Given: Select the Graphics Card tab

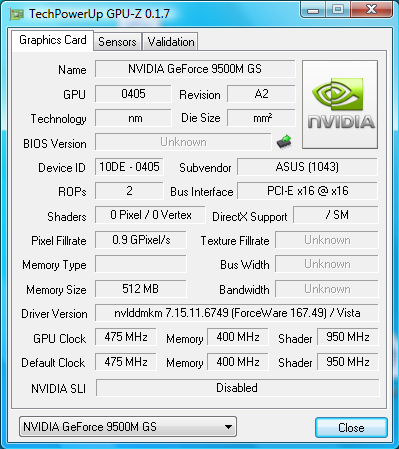Looking at the screenshot, I should pyautogui.click(x=53, y=40).
